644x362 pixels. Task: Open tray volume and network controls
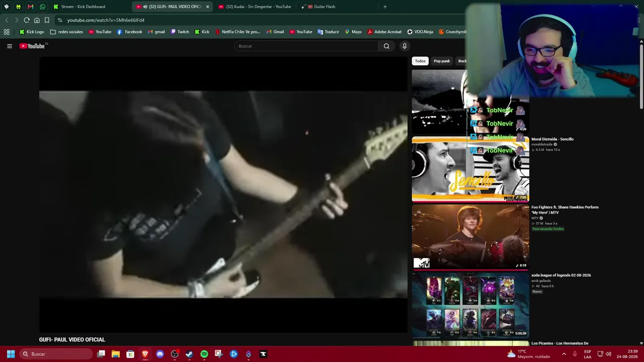tap(604, 354)
